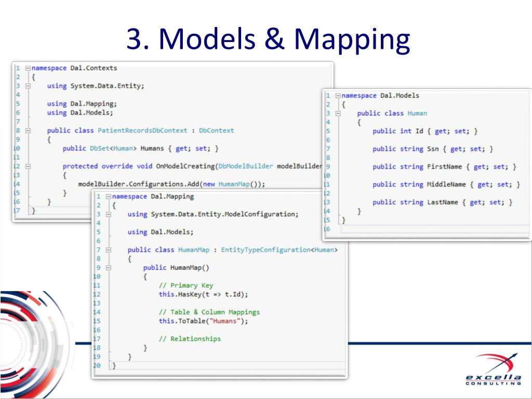Click line number 16 in the Dal.Models code
Screen dimensions: 532x399
(326, 229)
